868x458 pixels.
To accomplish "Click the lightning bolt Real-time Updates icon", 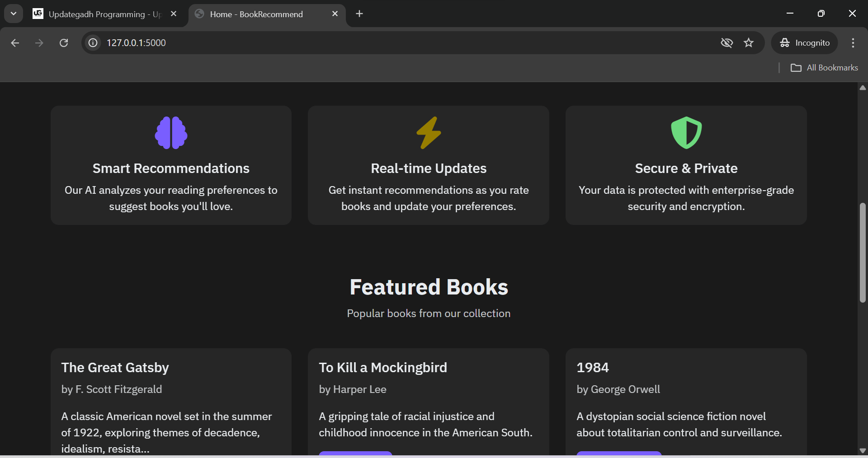I will pos(429,133).
